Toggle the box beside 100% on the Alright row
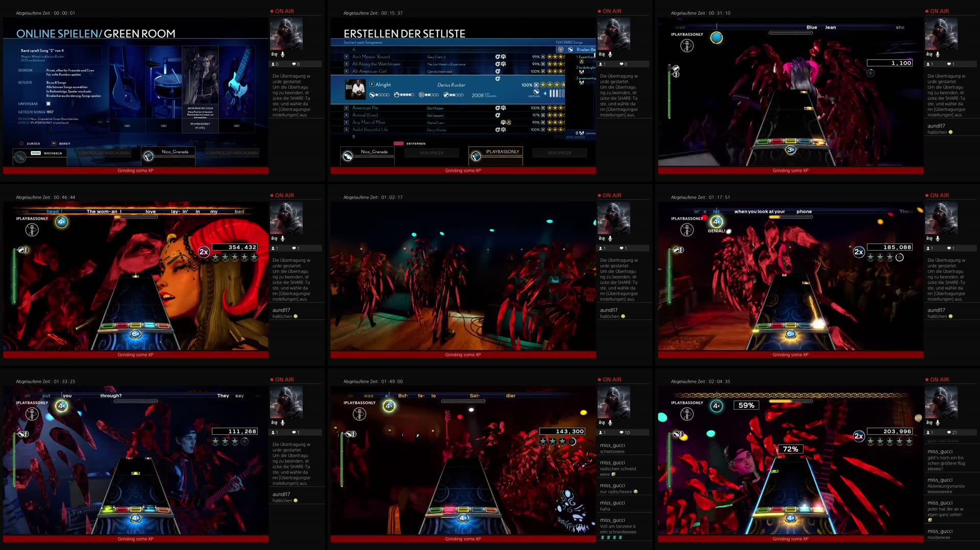980x550 pixels. [x=536, y=85]
